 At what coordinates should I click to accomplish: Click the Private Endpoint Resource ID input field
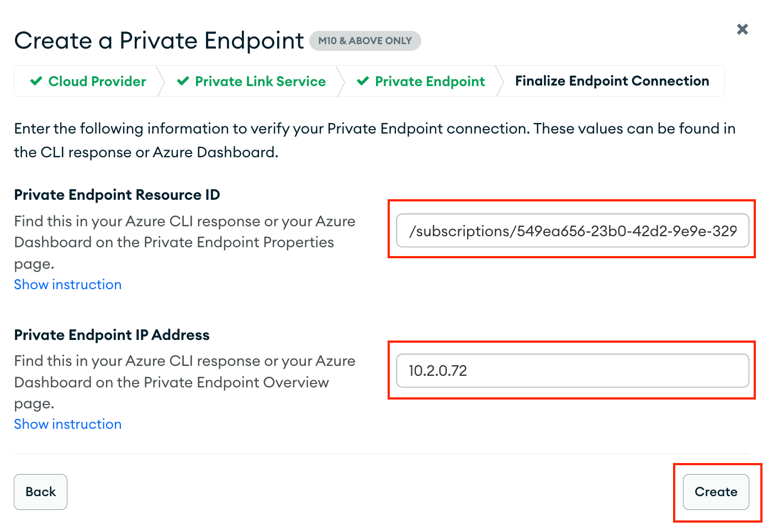pos(572,231)
